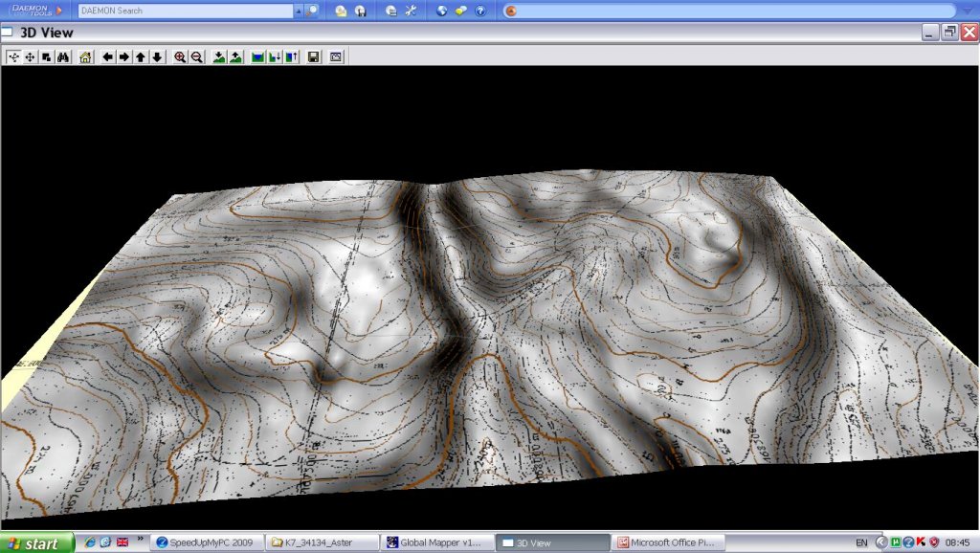The width and height of the screenshot is (980, 553).
Task: Switch to Global Mapper taskbar window
Action: click(x=437, y=542)
